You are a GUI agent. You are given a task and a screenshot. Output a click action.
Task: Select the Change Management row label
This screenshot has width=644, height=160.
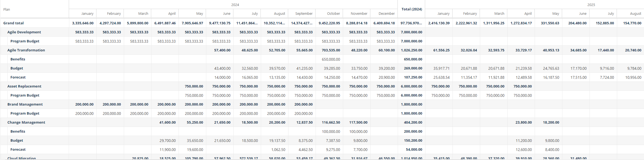26,122
